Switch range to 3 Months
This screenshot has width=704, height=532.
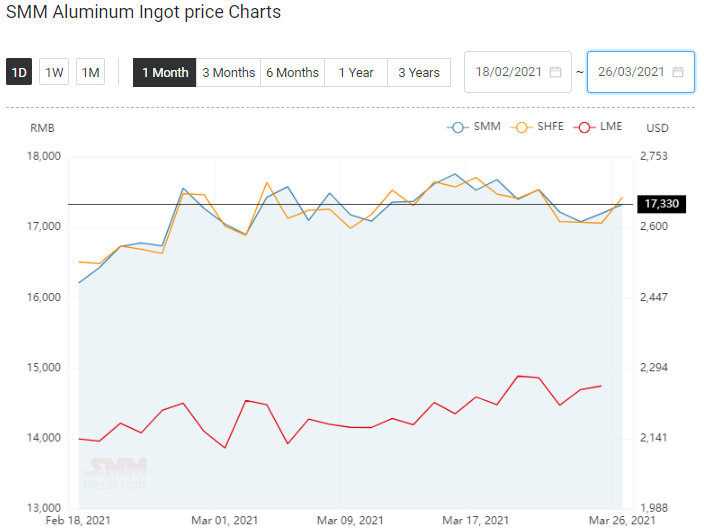[229, 72]
